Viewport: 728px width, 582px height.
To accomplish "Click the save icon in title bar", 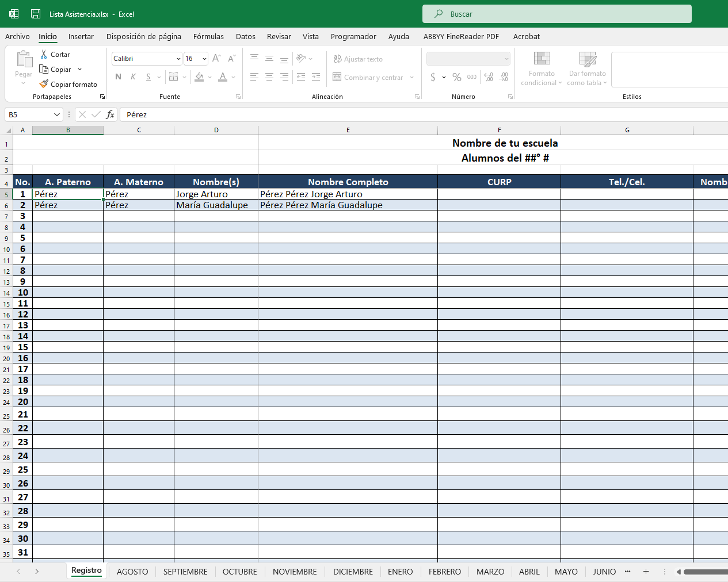I will tap(36, 14).
